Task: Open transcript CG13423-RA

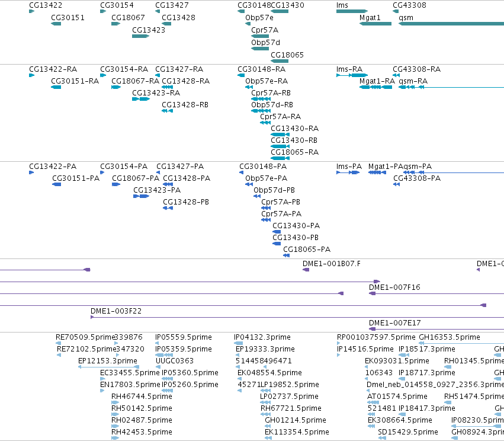Action: click(x=156, y=93)
